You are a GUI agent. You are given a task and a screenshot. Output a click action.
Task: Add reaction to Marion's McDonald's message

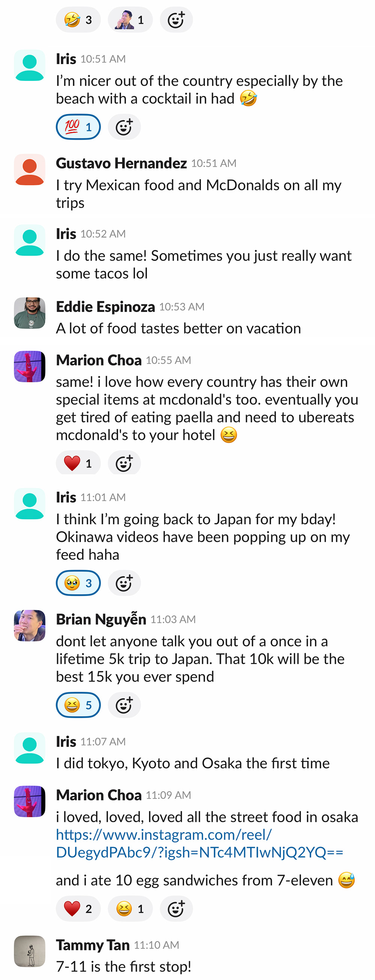pyautogui.click(x=124, y=463)
